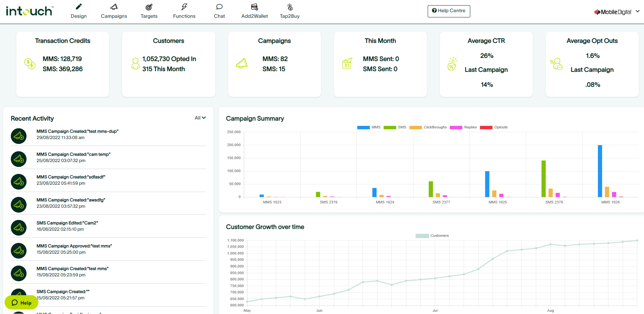The height and width of the screenshot is (314, 644).
Task: Click 'SMS Campaign Created:""' entry text
Action: (63, 292)
